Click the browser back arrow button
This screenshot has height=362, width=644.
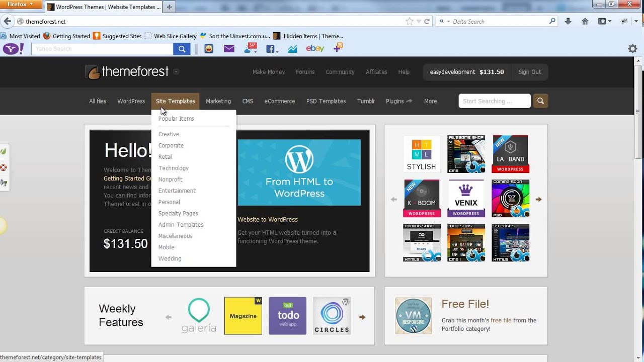tap(7, 21)
